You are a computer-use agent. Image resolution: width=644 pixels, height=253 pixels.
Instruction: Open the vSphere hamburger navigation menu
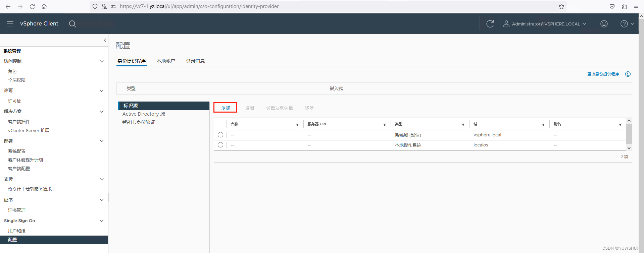point(10,24)
